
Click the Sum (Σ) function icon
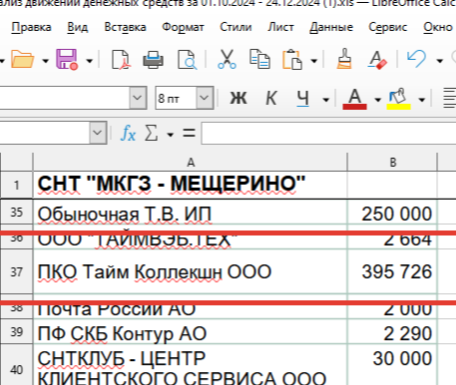[x=151, y=133]
